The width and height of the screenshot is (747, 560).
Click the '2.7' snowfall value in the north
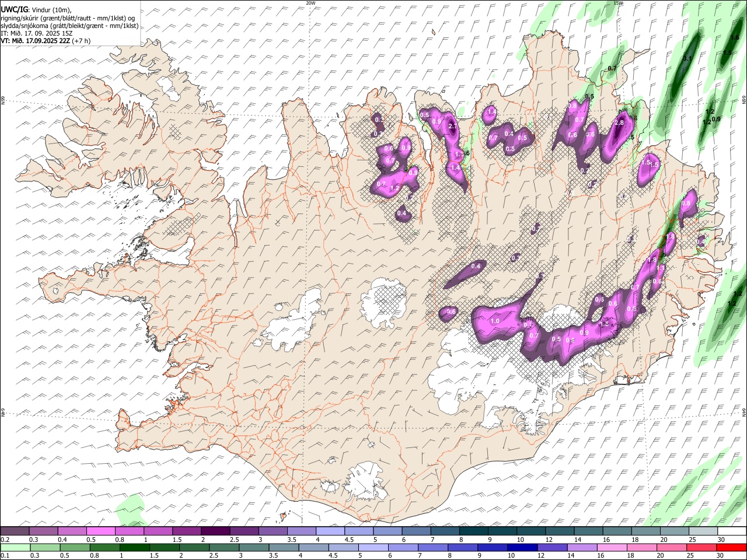452,126
